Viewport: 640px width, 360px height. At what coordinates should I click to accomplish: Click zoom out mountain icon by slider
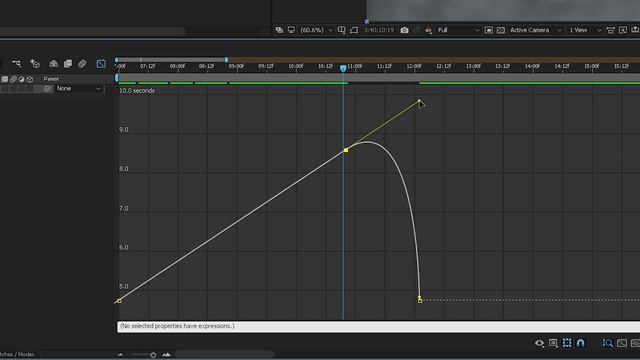pyautogui.click(x=120, y=355)
